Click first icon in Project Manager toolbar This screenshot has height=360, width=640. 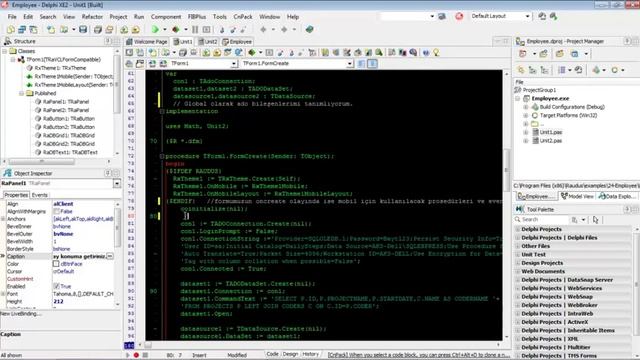click(x=522, y=53)
